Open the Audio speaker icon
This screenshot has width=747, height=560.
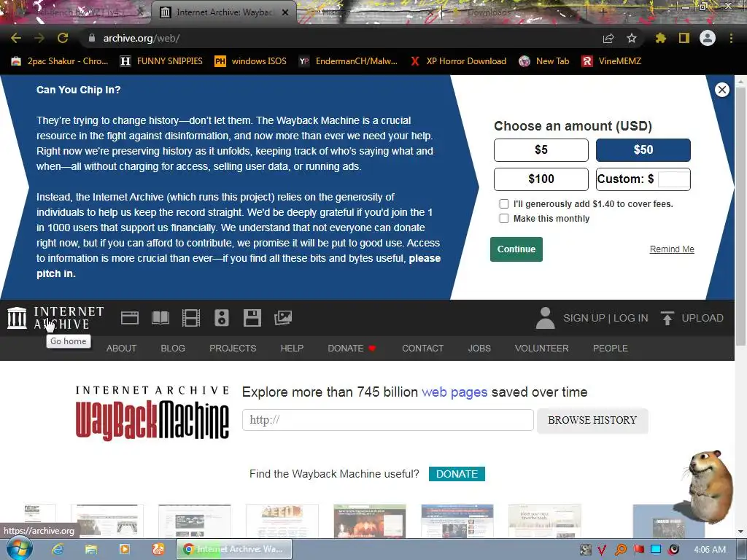[222, 318]
